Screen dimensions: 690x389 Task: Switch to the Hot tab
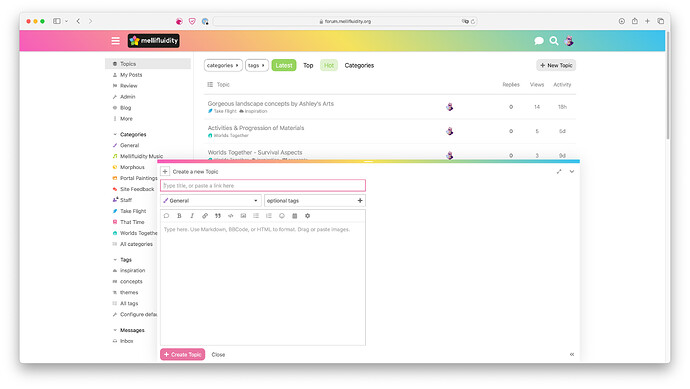(329, 65)
